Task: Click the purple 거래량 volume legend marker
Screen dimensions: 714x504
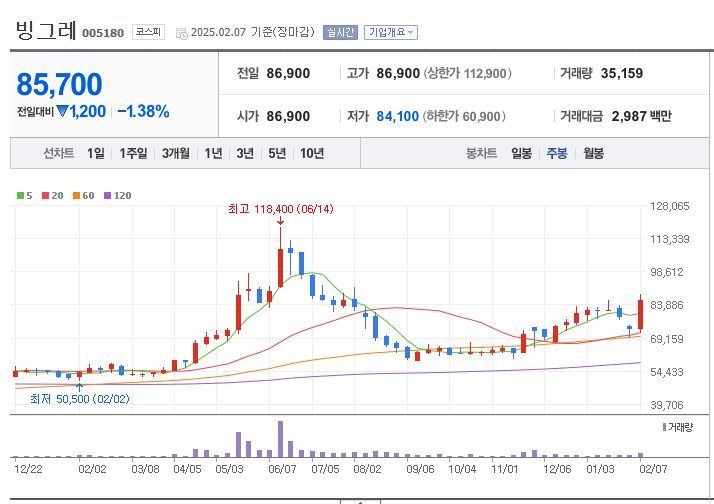Action: point(664,427)
